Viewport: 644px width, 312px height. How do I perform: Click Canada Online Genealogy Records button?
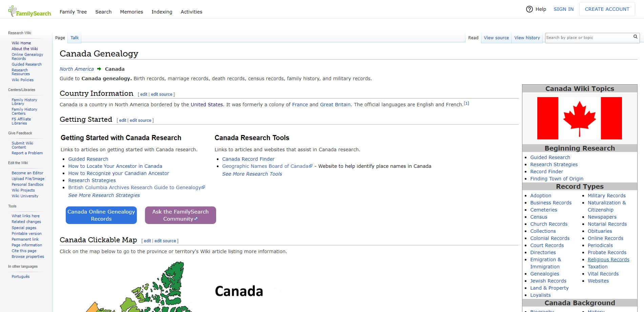coord(101,215)
